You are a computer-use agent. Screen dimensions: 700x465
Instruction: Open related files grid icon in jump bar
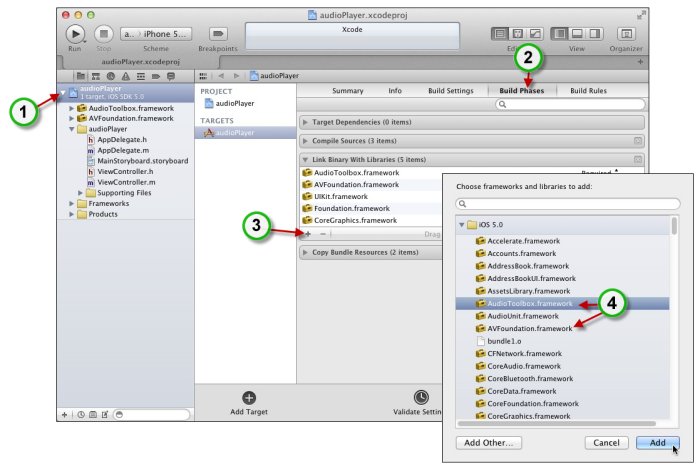point(203,76)
